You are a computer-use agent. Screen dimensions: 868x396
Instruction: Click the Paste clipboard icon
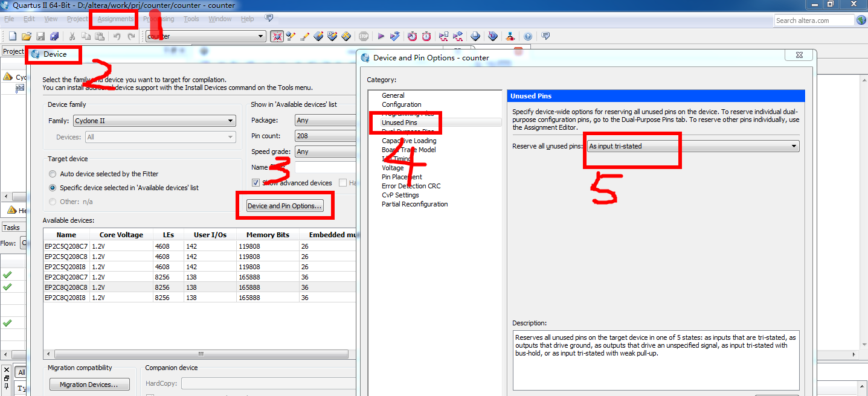point(100,36)
